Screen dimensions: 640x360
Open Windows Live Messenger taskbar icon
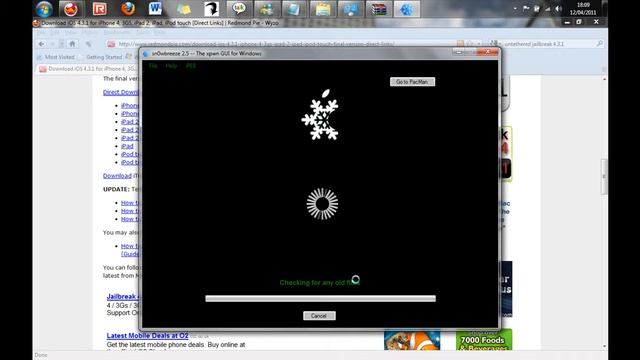pyautogui.click(x=267, y=9)
